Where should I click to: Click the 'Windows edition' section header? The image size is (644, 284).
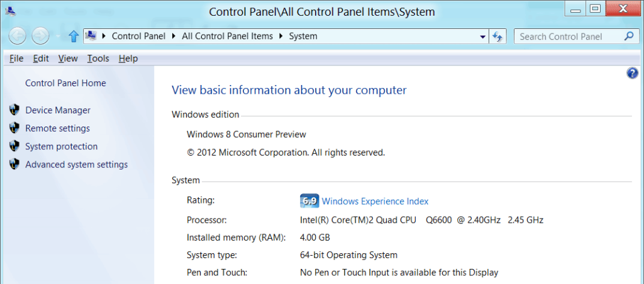click(205, 115)
